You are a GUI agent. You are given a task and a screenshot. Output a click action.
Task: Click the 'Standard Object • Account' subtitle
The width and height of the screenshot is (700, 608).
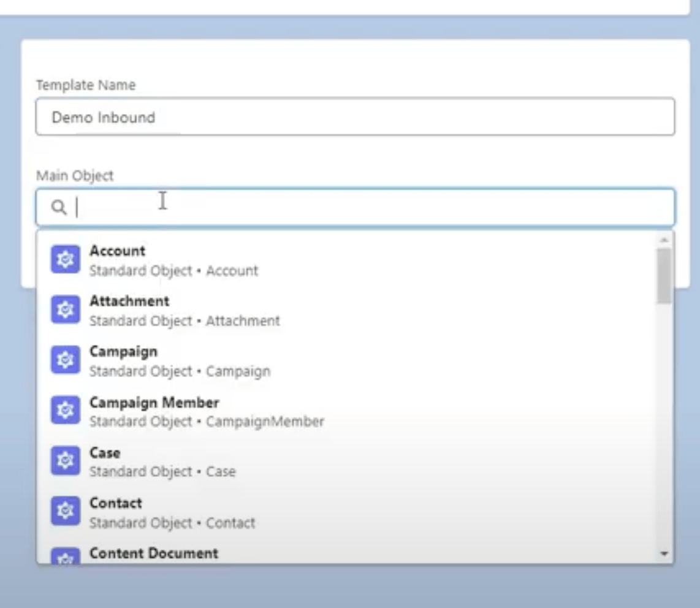[x=173, y=270]
